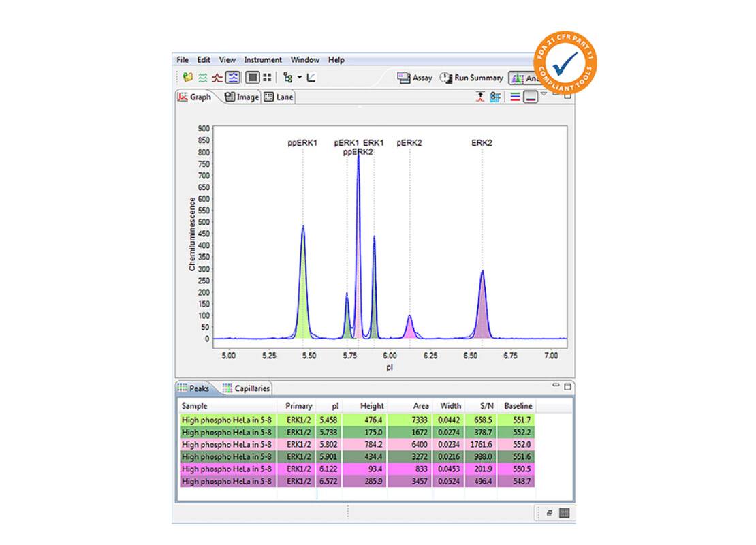The height and width of the screenshot is (545, 756).
Task: Sort by the Baseline column header
Action: pos(516,406)
